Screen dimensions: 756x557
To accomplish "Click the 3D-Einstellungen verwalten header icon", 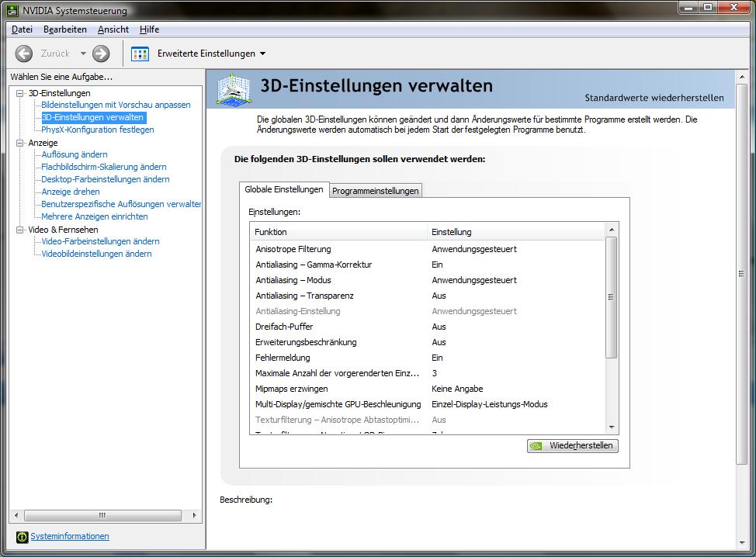I will (234, 89).
